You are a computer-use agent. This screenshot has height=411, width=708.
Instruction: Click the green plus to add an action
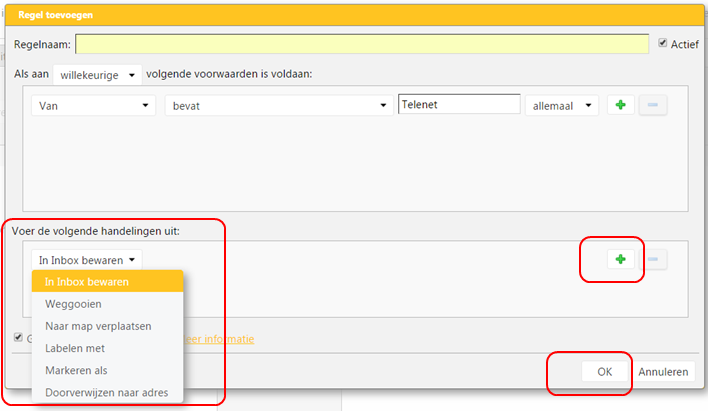tap(620, 259)
